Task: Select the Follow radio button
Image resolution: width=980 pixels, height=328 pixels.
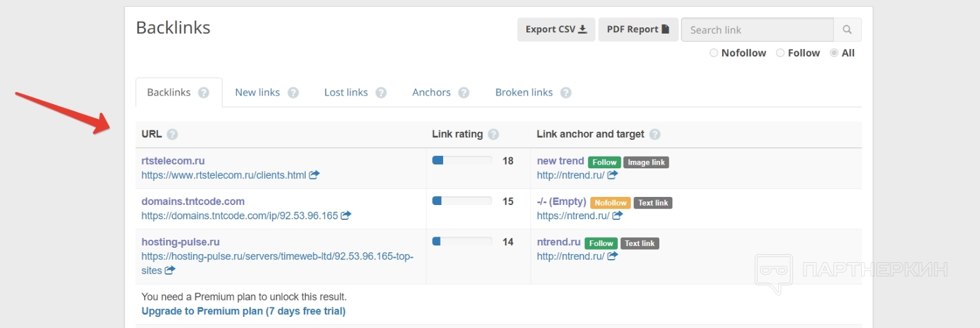Action: click(x=780, y=53)
